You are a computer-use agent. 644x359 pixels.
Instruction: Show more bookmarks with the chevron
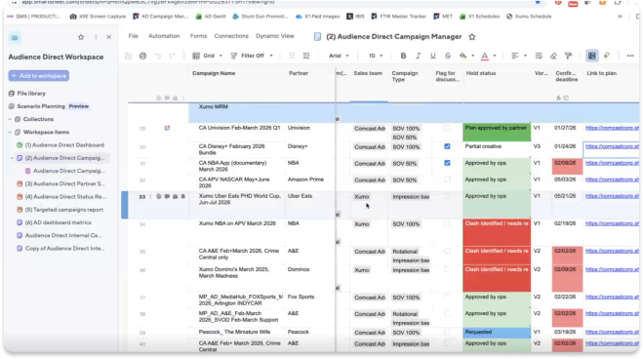click(x=621, y=17)
